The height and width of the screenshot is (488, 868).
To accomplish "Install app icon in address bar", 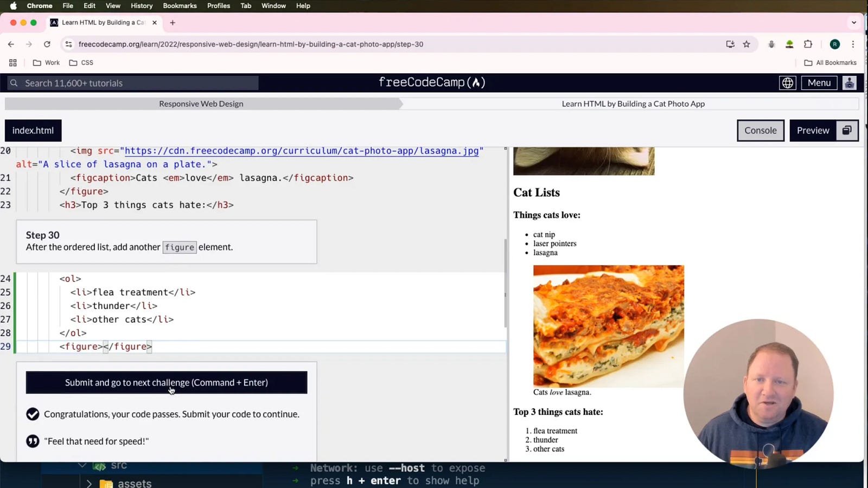I will [730, 44].
